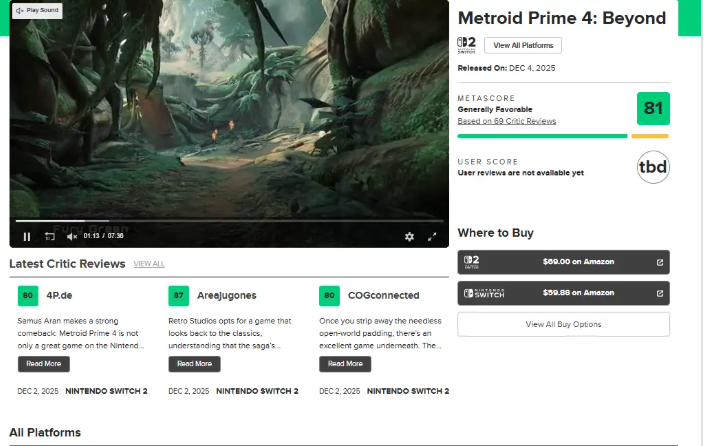This screenshot has width=709, height=446.
Task: Pause the video with the pause icon
Action: (x=27, y=236)
